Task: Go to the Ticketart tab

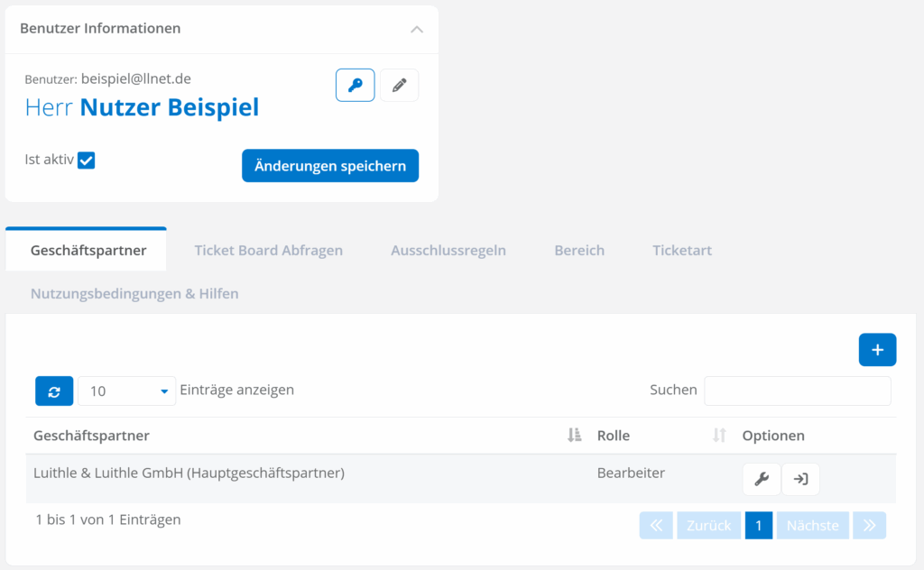Action: point(682,251)
